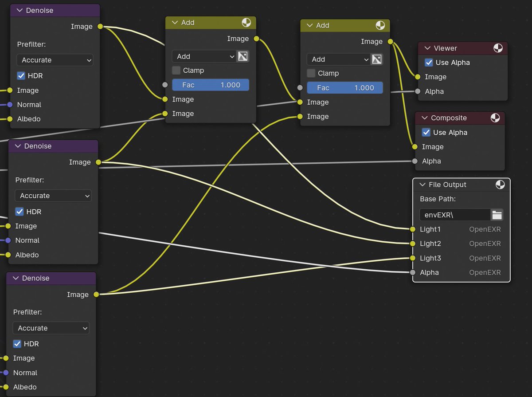Open folder browser for envEXR base path
532x397 pixels.
(x=497, y=215)
